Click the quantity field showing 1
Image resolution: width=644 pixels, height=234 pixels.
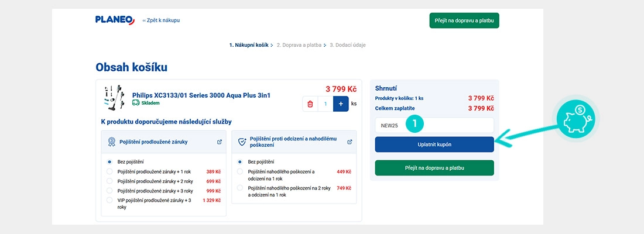(x=326, y=104)
